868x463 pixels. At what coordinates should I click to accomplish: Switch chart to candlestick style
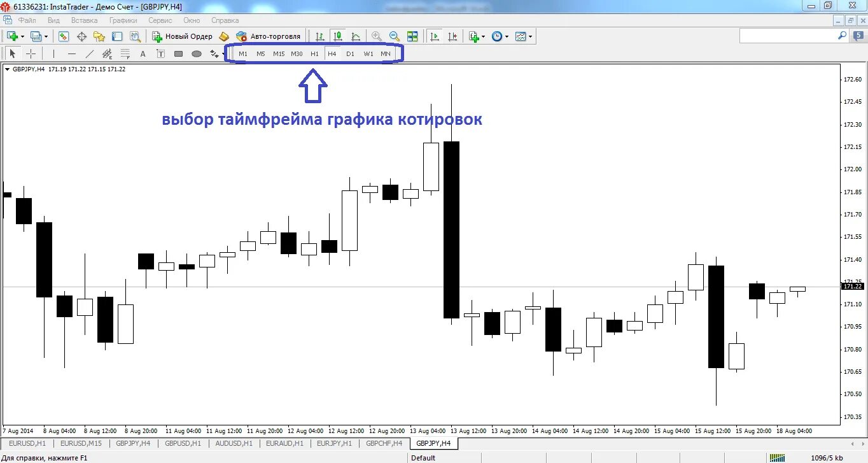[x=338, y=36]
